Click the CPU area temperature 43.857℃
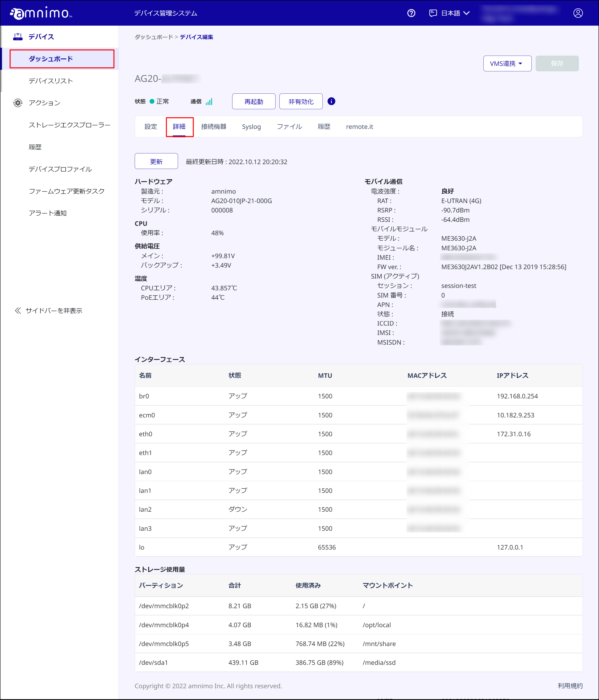 click(x=224, y=288)
